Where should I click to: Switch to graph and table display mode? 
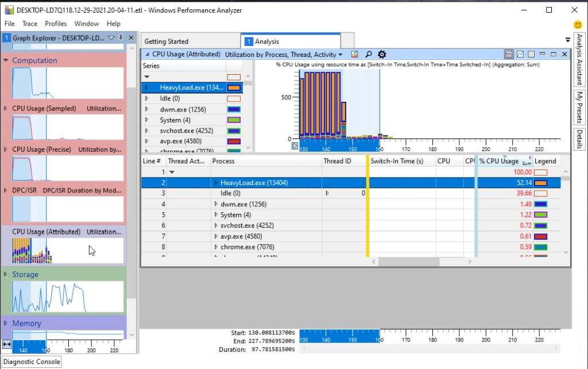click(509, 55)
